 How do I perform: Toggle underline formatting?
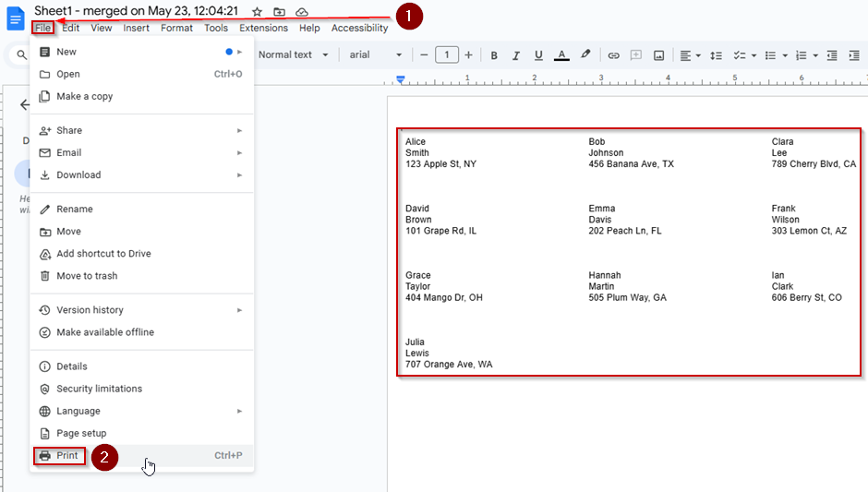pos(538,55)
